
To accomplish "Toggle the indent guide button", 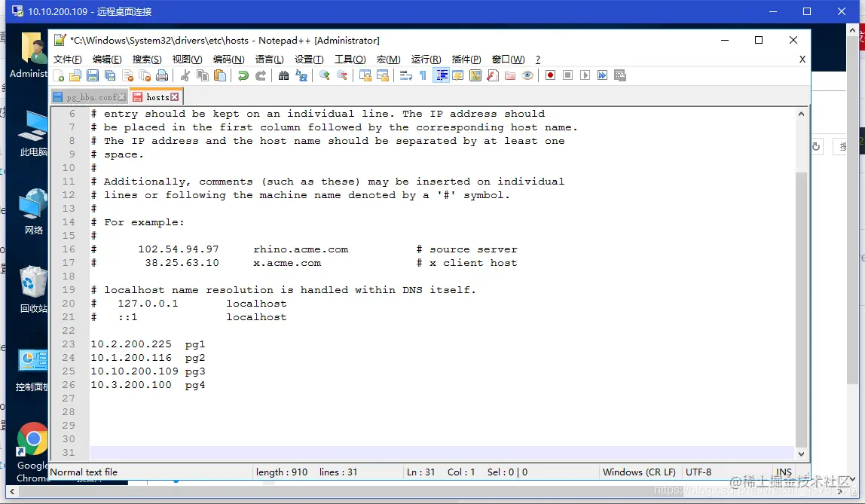I will [x=442, y=75].
